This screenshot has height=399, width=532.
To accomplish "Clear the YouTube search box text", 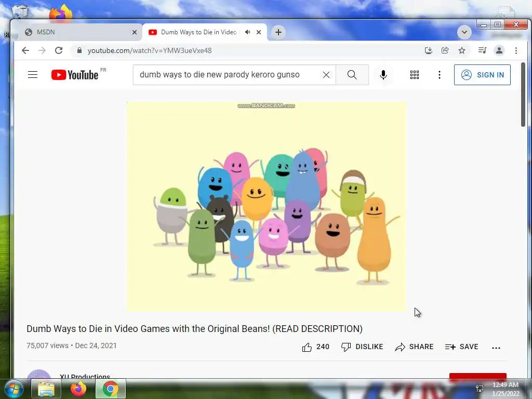I will click(326, 75).
